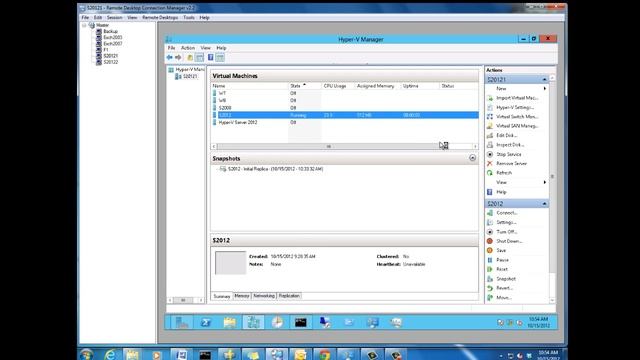Switch to the Replication tab
Screen dimensions: 640x360
pyautogui.click(x=289, y=296)
